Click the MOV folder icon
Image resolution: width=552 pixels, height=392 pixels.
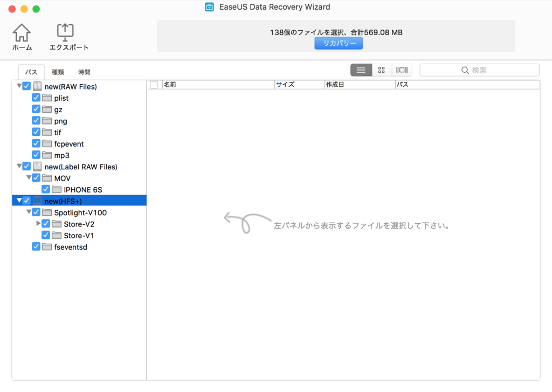point(47,178)
